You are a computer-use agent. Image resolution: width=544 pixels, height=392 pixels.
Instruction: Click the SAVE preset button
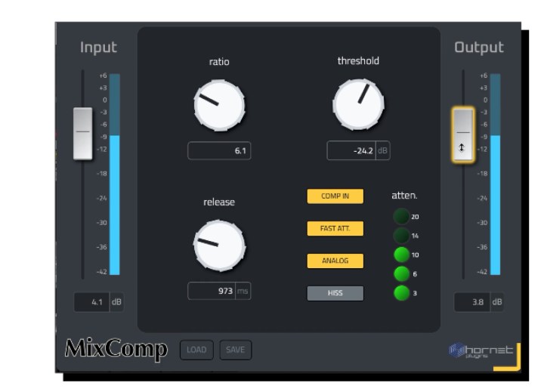pos(236,350)
